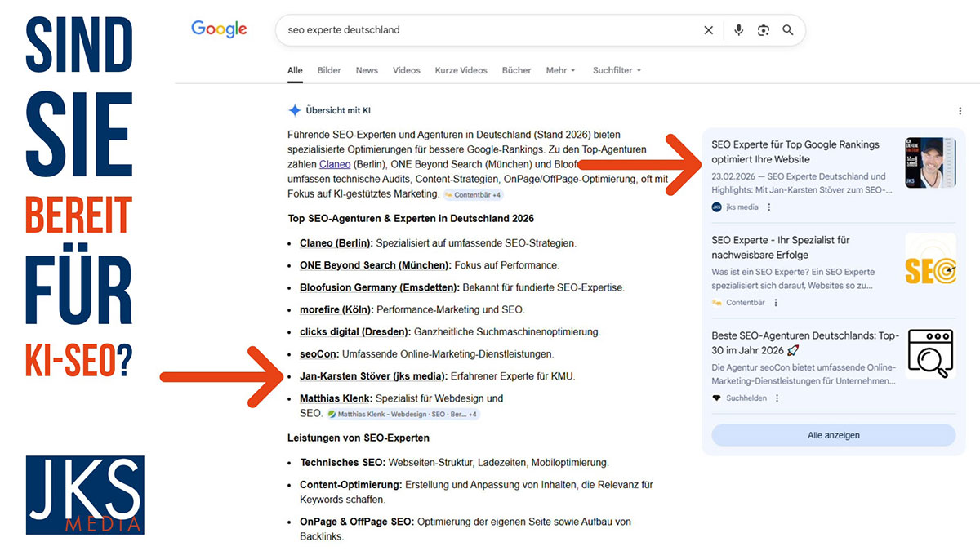Switch to the Bilder tab
Image resolution: width=980 pixels, height=551 pixels.
coord(328,70)
